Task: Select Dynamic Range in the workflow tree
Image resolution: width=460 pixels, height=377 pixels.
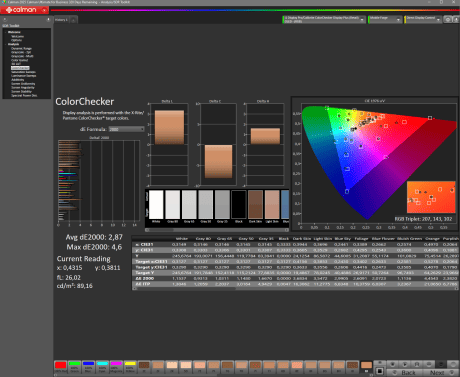Action: click(21, 48)
